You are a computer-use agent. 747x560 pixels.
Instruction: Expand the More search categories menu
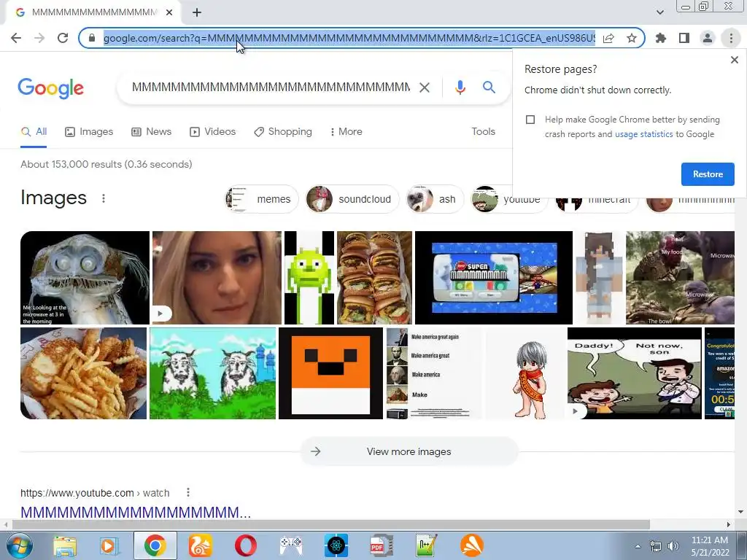click(x=347, y=132)
